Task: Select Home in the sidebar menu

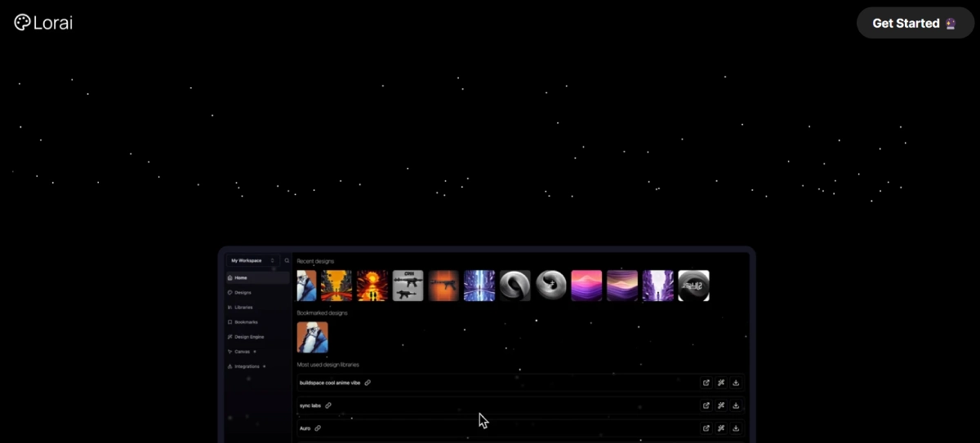Action: (x=241, y=278)
